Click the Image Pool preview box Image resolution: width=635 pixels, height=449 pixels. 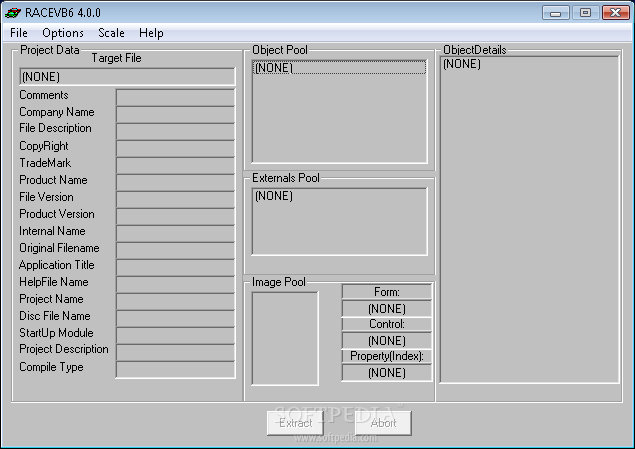coord(285,338)
